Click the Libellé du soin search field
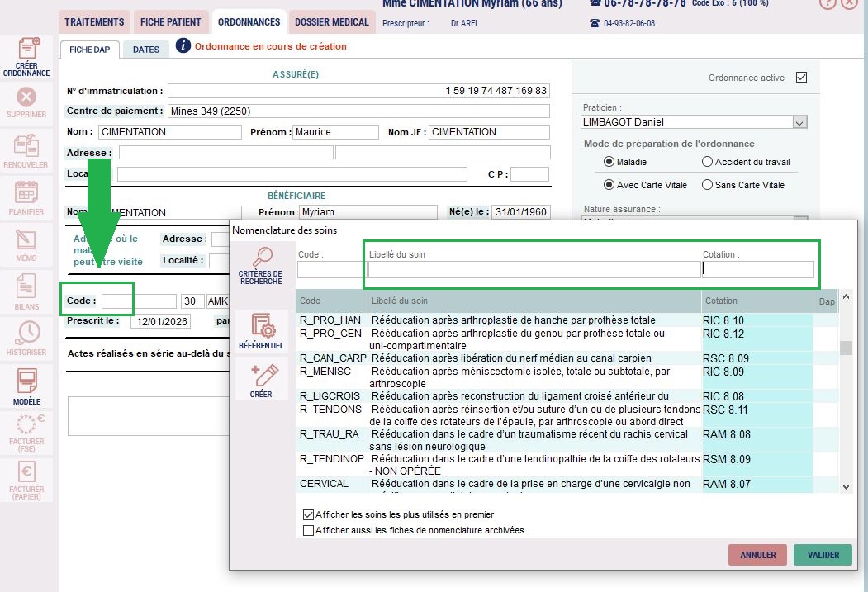 534,270
